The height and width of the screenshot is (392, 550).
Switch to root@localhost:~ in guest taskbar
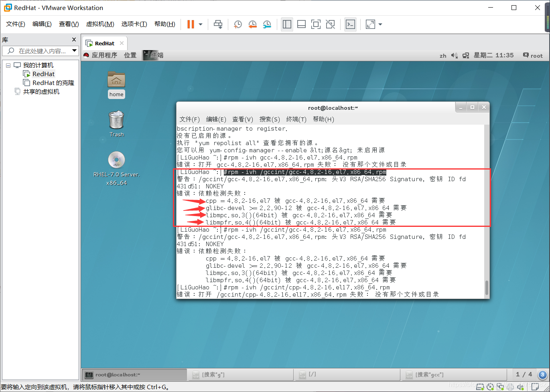point(135,375)
